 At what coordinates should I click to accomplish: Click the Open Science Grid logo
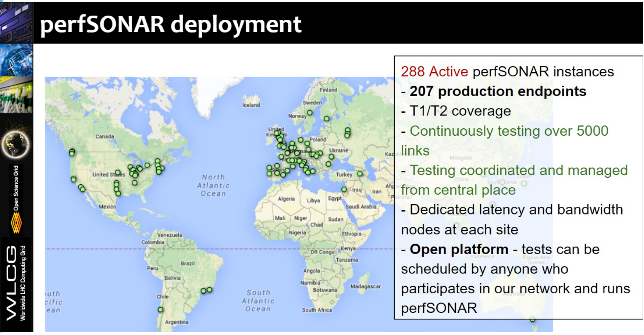point(17,200)
